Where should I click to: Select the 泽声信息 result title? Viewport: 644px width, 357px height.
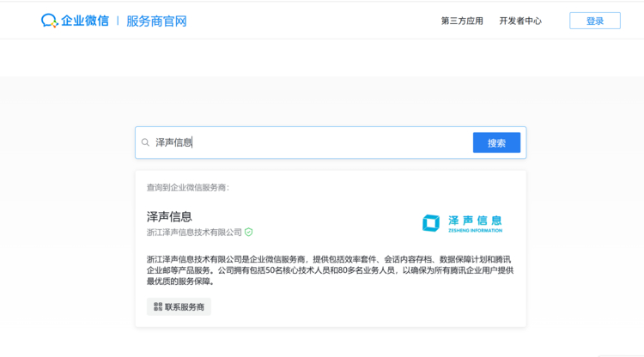coord(169,216)
